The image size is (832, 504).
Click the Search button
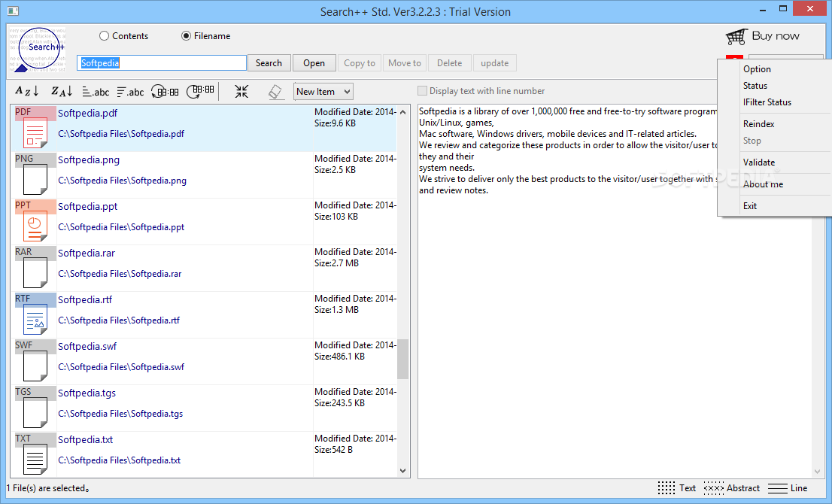[x=269, y=63]
